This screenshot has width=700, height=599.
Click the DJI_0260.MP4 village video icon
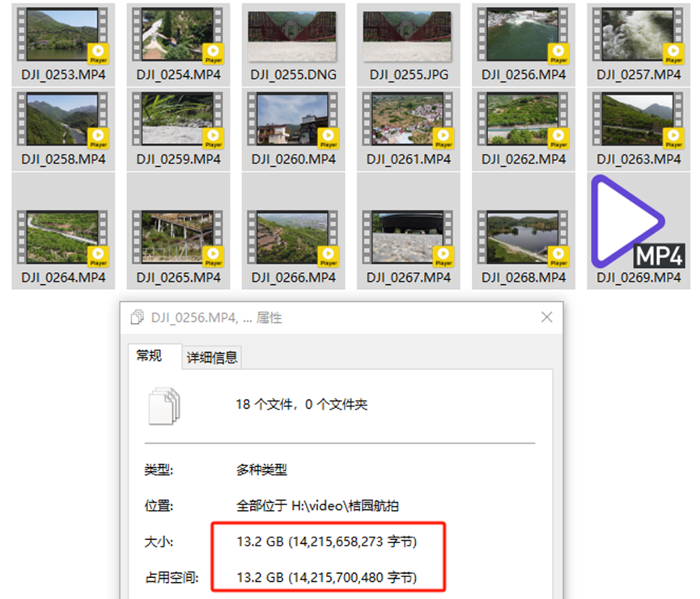pyautogui.click(x=293, y=121)
